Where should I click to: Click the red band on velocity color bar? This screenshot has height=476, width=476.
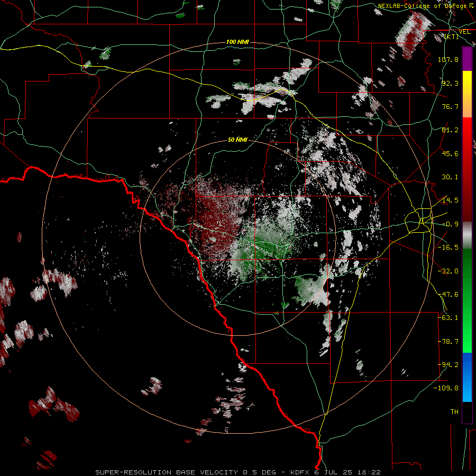467,170
